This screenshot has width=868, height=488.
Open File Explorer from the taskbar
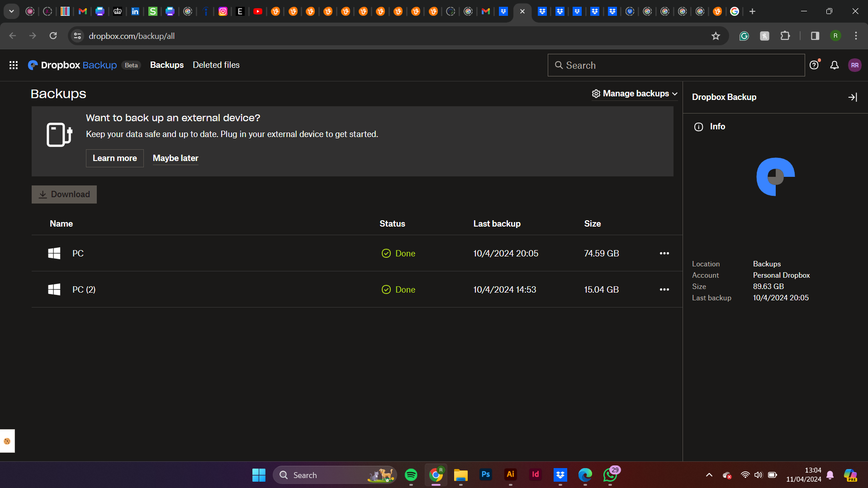click(461, 475)
